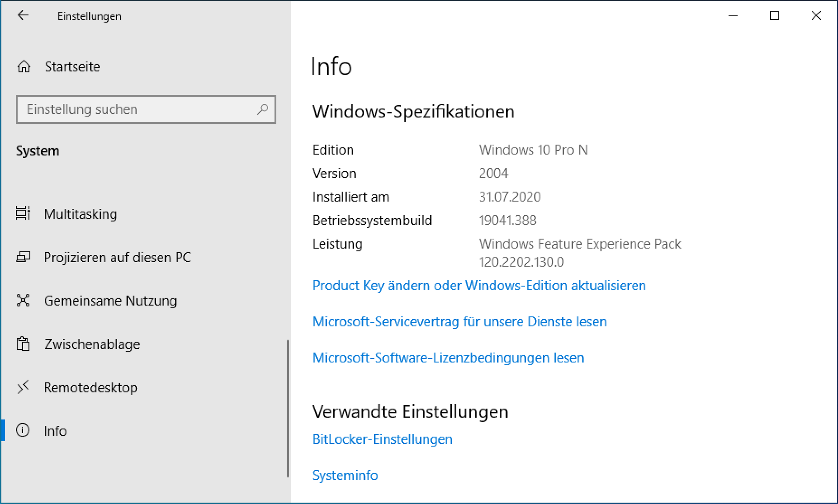
Task: Click the search magnifier icon
Action: (x=263, y=109)
